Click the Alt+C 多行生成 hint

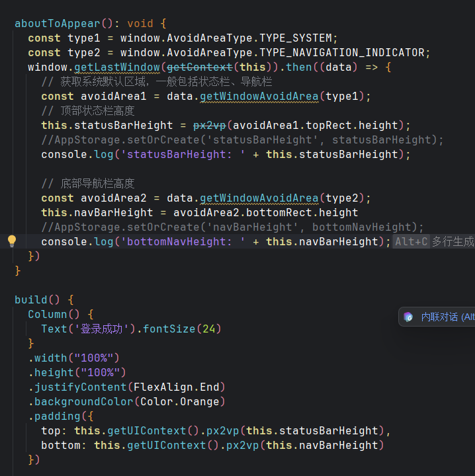coord(434,242)
